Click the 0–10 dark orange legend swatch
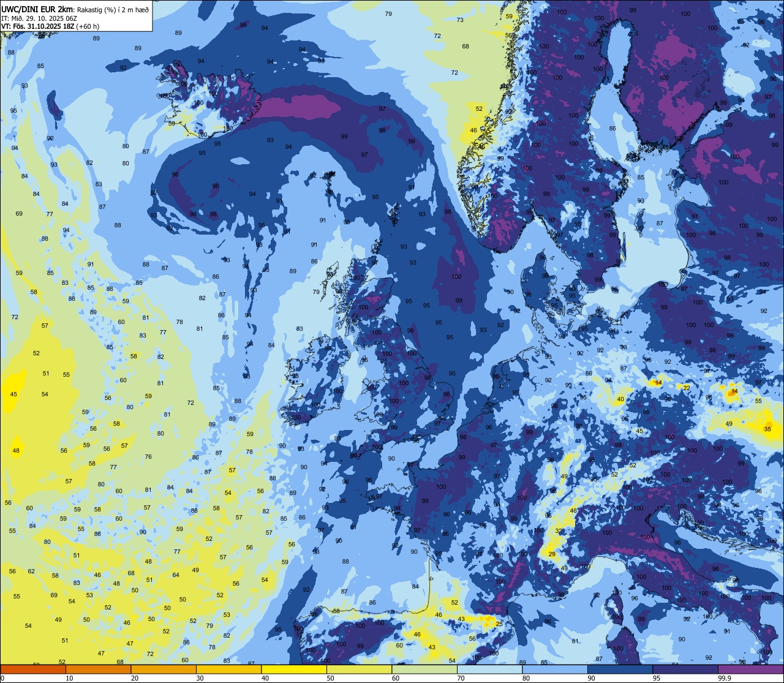The height and width of the screenshot is (683, 784). pyautogui.click(x=33, y=669)
